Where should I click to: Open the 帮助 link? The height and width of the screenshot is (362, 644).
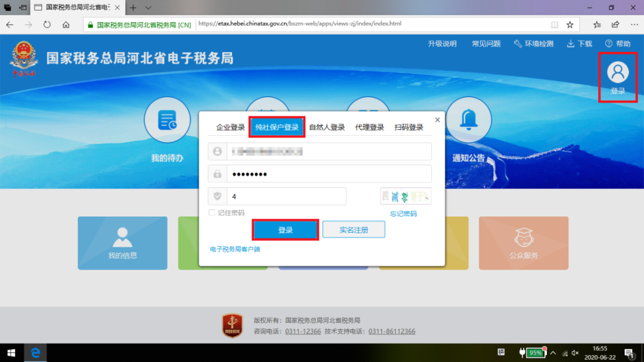pos(618,44)
